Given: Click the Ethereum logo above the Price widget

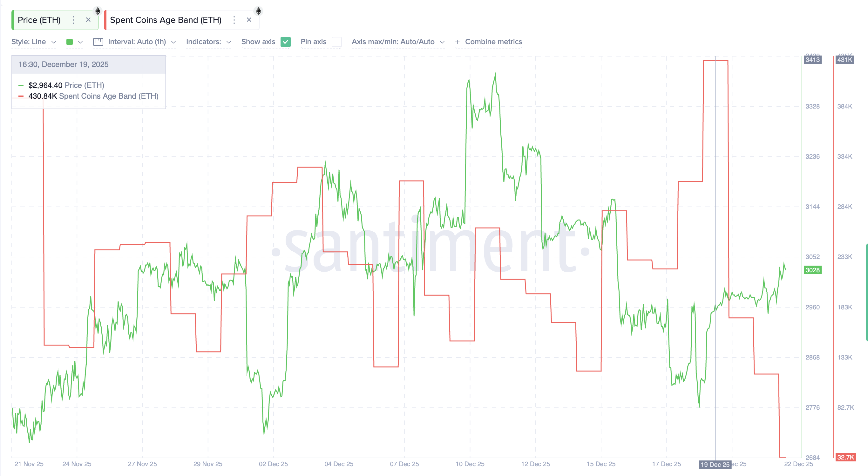Looking at the screenshot, I should [x=98, y=11].
